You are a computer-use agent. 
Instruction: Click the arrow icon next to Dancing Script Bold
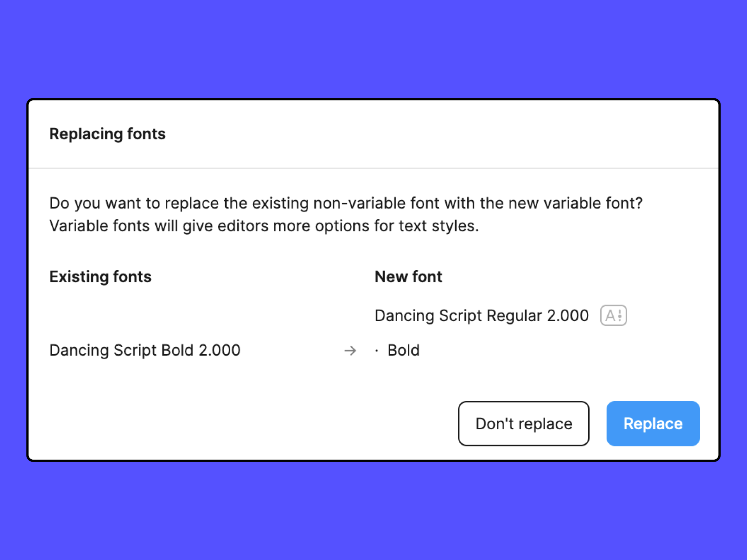[351, 351]
